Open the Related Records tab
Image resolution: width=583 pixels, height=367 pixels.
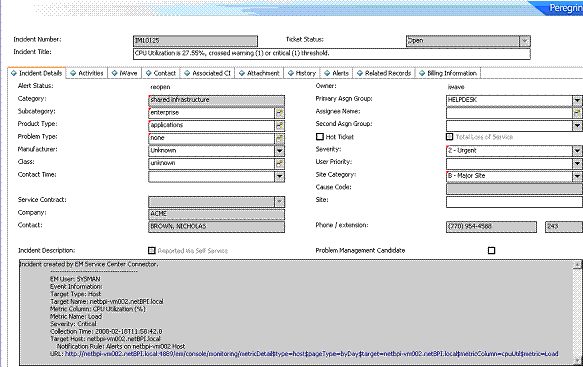pos(384,73)
